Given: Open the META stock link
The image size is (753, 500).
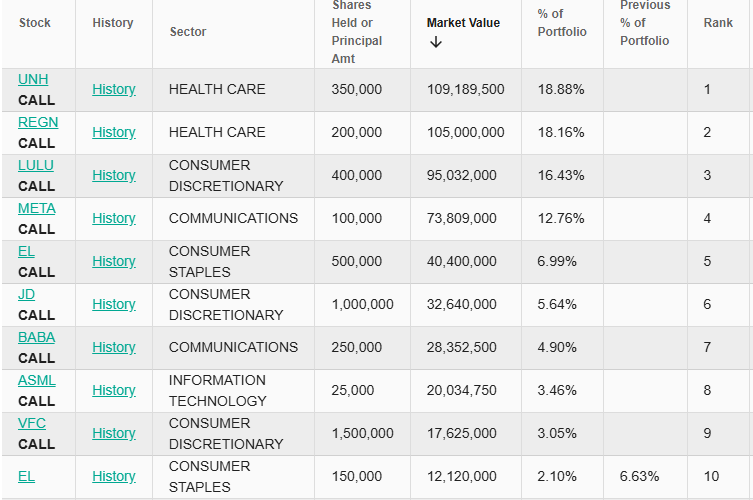Looking at the screenshot, I should (x=37, y=208).
